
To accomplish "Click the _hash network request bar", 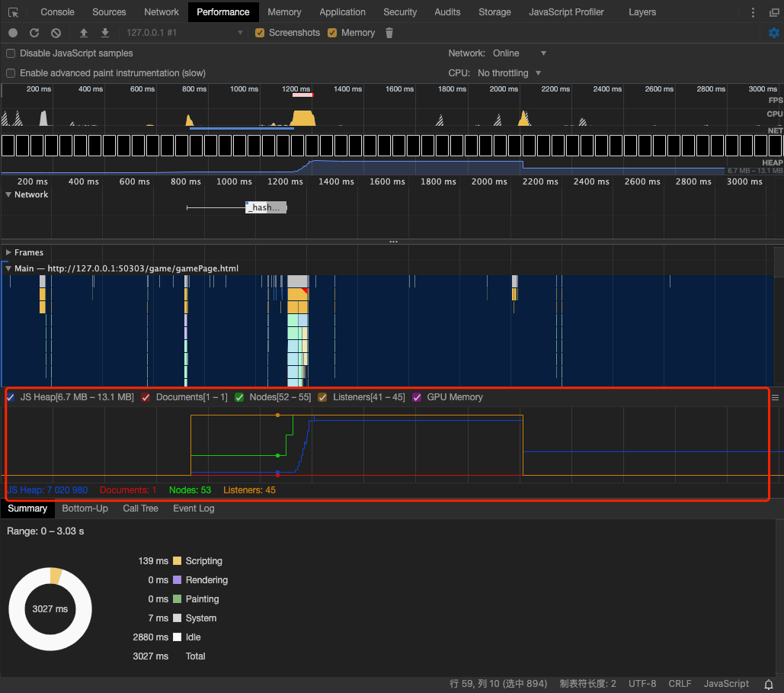I will 266,207.
